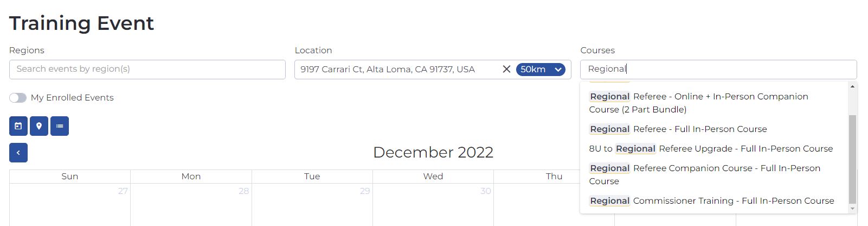
Task: Open the Regions search dropdown
Action: tap(147, 69)
